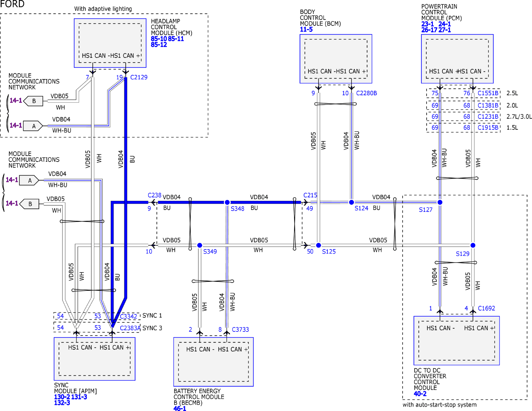Select the Headlamp Control Module box
Screen dimensions: 532x411
pos(110,43)
